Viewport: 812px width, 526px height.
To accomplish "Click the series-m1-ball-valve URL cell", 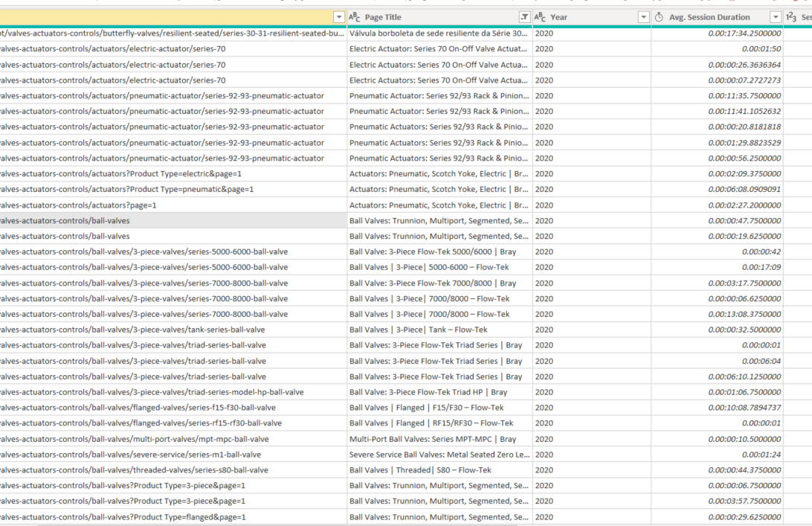I will (173, 455).
